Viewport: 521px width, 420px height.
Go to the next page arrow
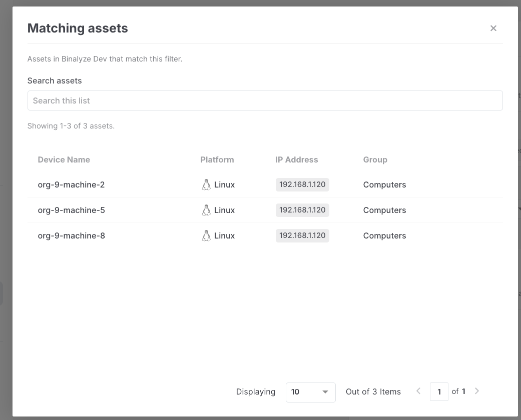[477, 391]
